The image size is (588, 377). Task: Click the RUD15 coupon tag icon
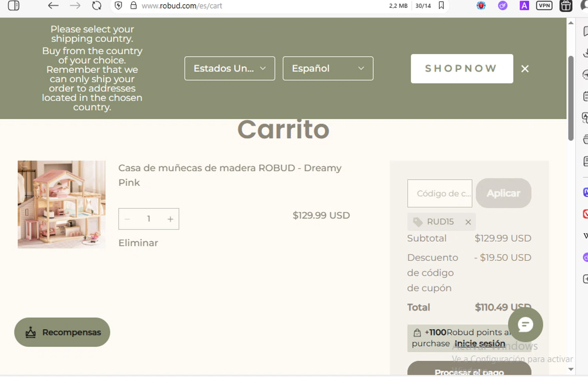point(418,222)
